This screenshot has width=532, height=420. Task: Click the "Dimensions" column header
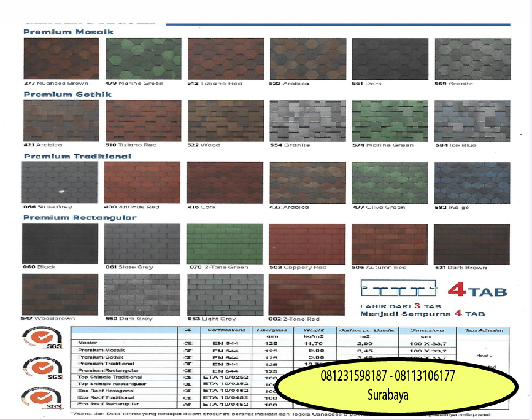point(427,330)
